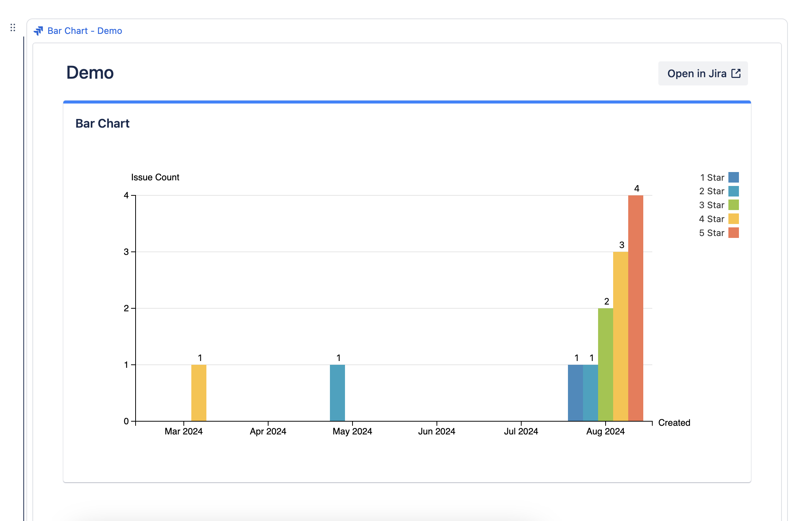The width and height of the screenshot is (812, 521).
Task: Click the 2 Star legend color swatch
Action: click(733, 191)
